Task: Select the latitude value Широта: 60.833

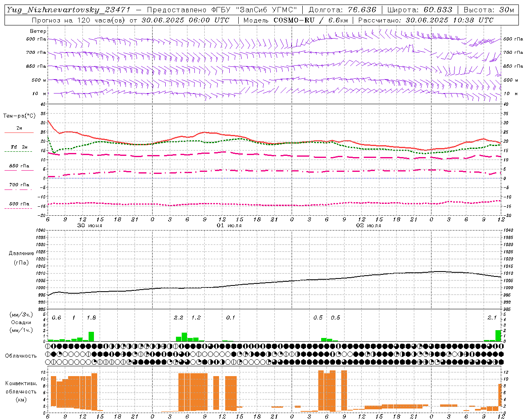Action: point(420,10)
